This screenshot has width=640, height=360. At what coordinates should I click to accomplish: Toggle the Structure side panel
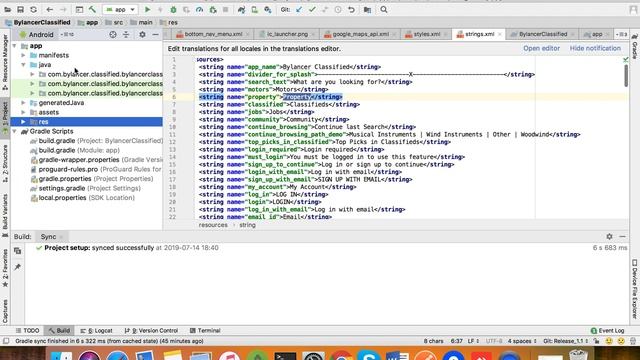coord(5,163)
